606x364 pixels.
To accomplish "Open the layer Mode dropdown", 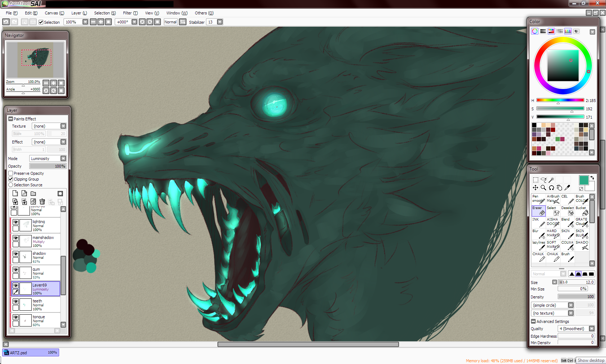I will 63,159.
